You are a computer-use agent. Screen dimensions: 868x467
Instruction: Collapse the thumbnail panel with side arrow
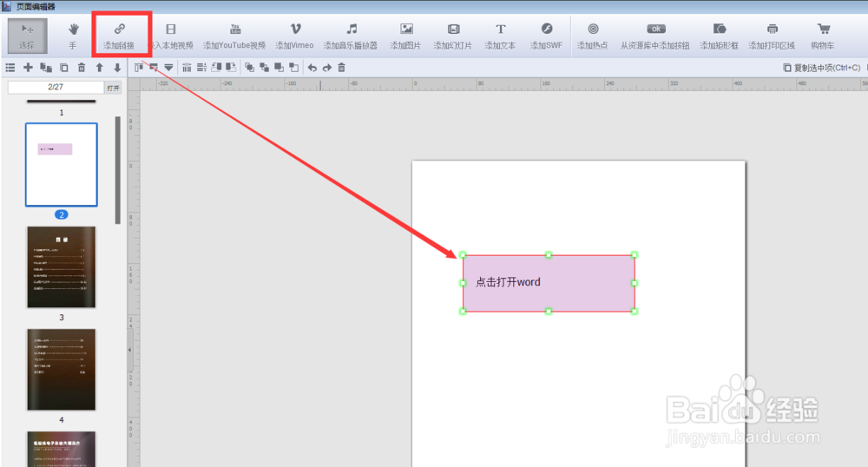click(129, 350)
